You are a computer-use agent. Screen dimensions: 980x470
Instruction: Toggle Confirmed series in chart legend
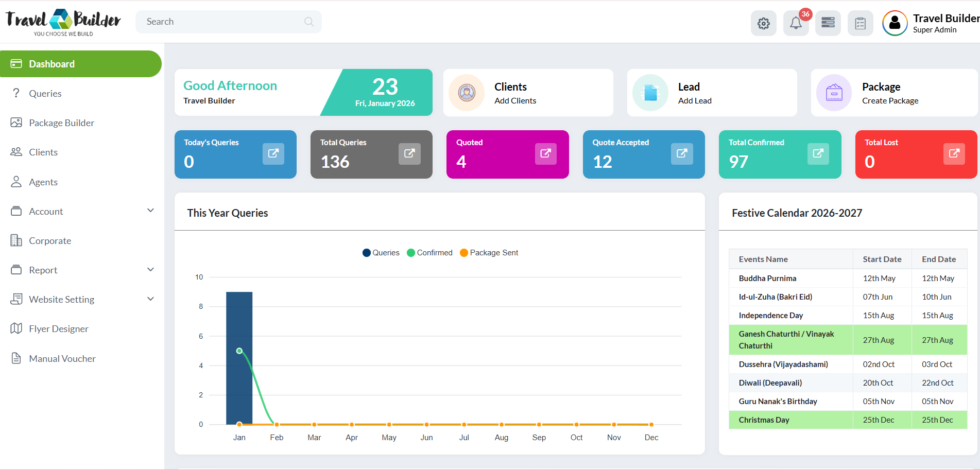pos(429,253)
